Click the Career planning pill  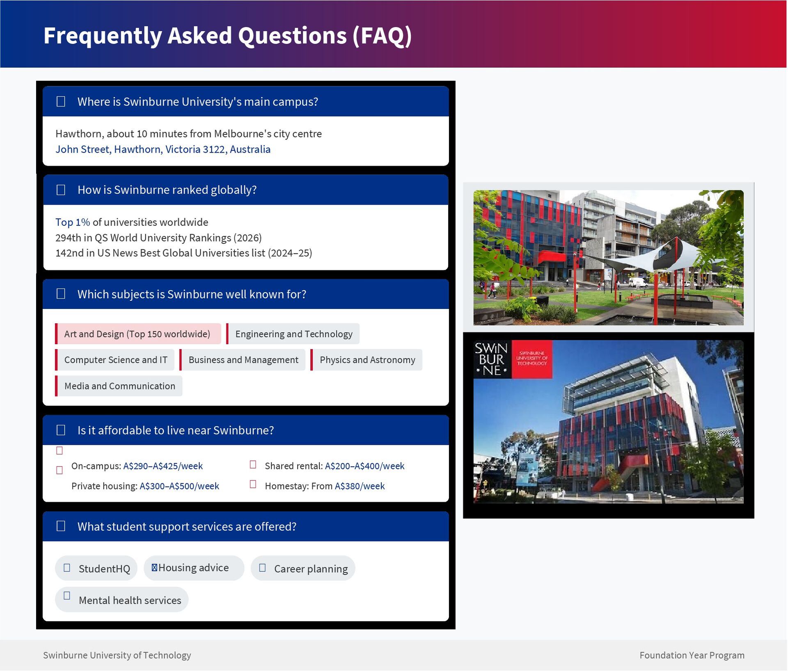coord(303,568)
